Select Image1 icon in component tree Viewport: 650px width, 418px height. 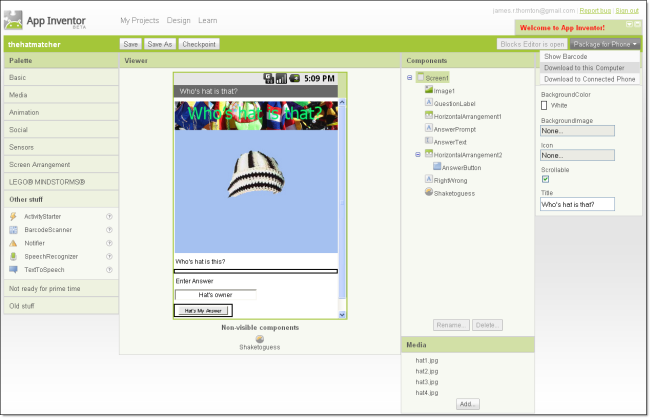(428, 90)
